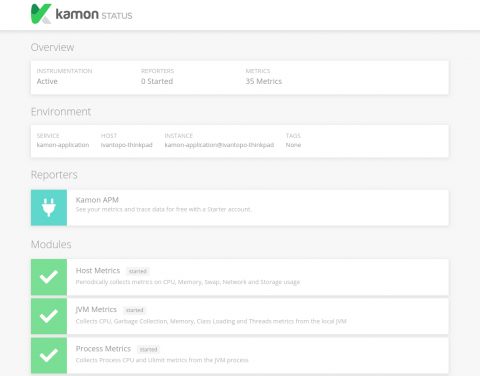480x376 pixels.
Task: Click the METRICS label in Overview
Action: [x=258, y=71]
